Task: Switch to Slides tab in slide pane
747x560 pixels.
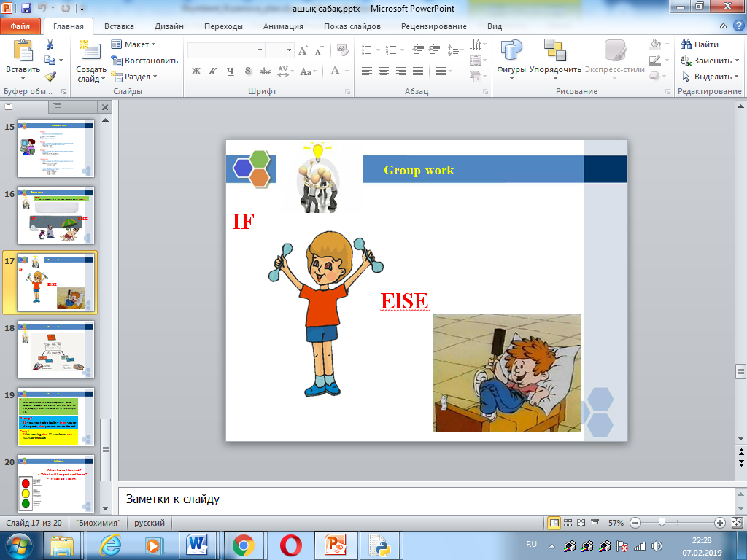Action: pos(9,106)
